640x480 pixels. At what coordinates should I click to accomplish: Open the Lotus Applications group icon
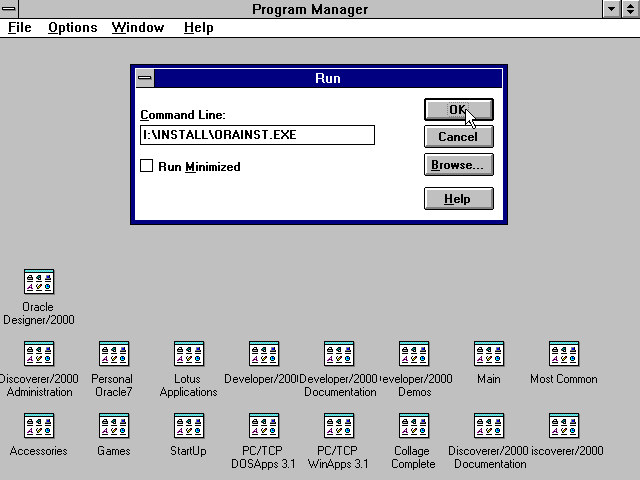click(x=188, y=354)
